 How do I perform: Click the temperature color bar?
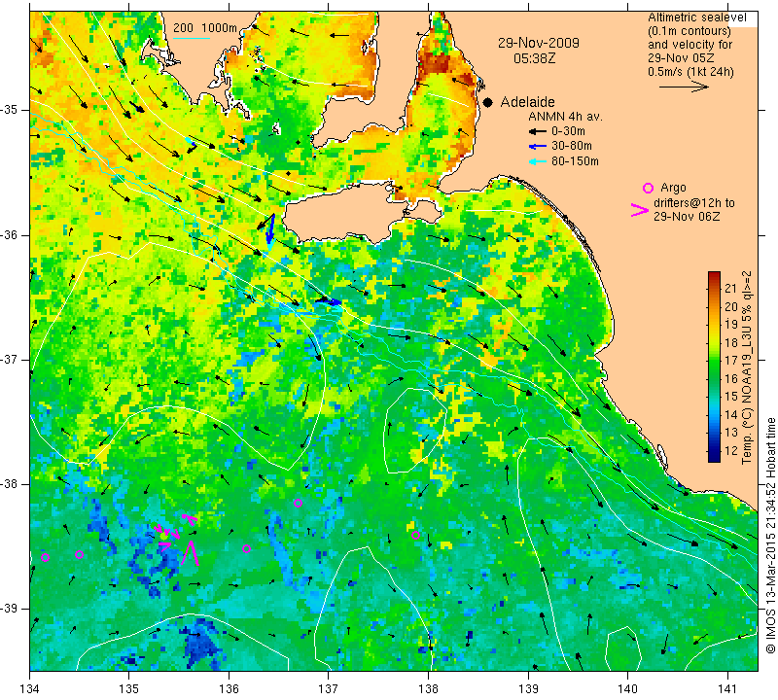[714, 367]
